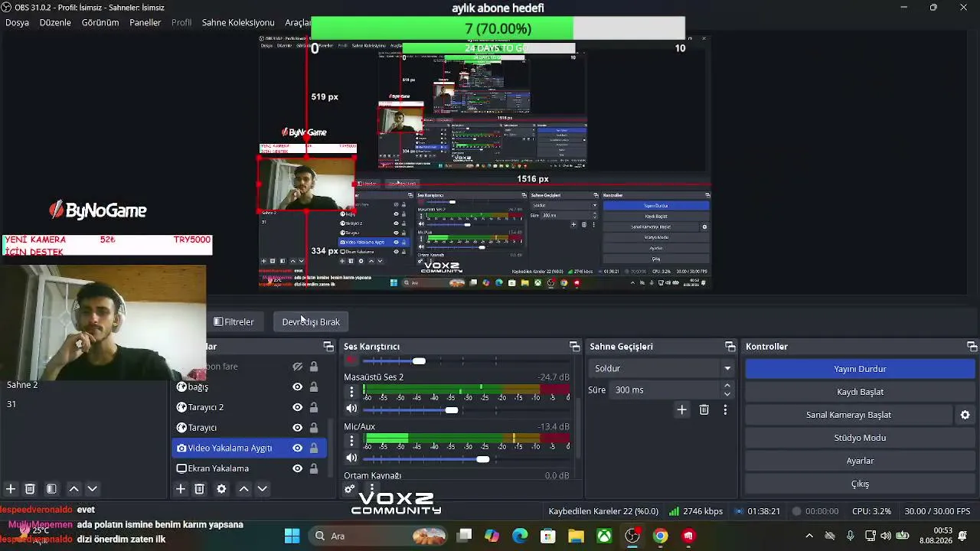The image size is (980, 551).
Task: Move selected source down in the sources list
Action: point(262,489)
